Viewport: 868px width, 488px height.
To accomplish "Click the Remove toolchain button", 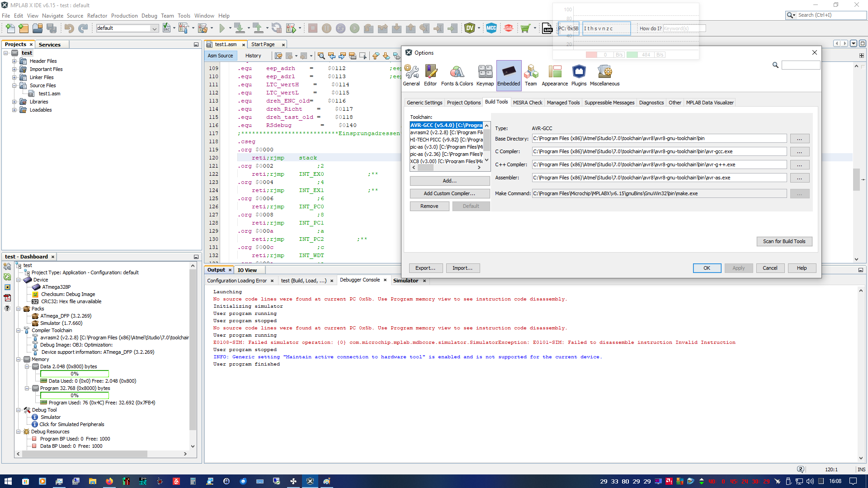I will [429, 206].
